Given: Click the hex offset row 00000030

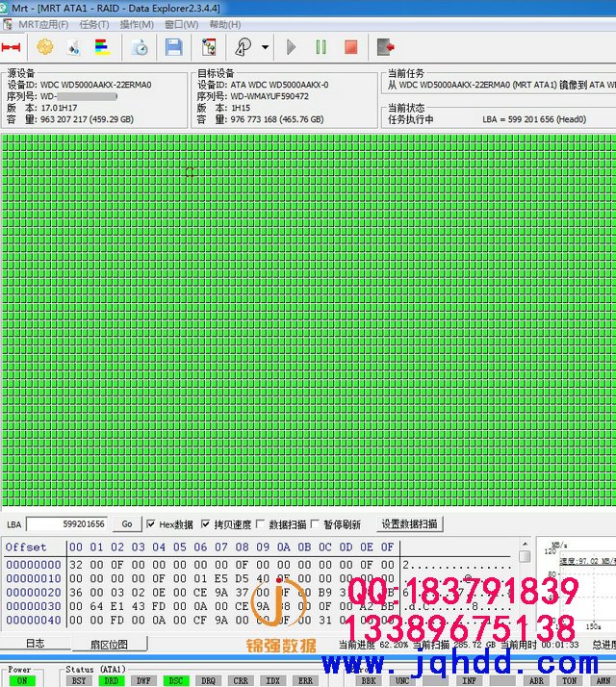Looking at the screenshot, I should point(34,606).
